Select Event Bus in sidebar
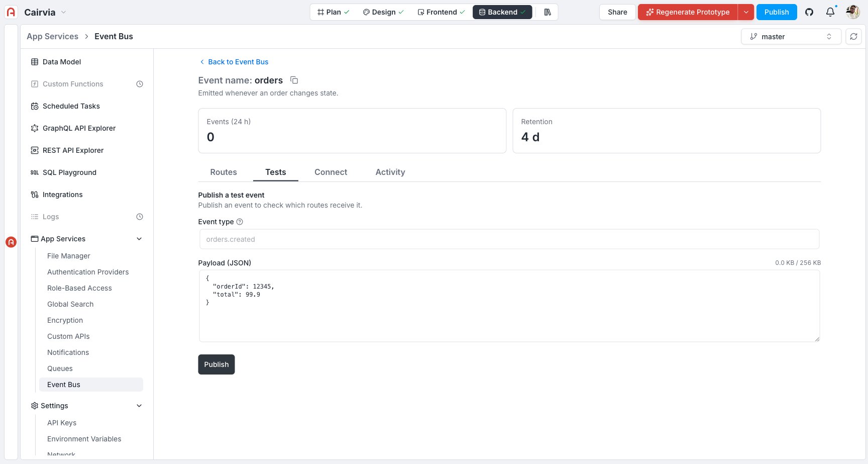The image size is (868, 464). click(x=91, y=385)
